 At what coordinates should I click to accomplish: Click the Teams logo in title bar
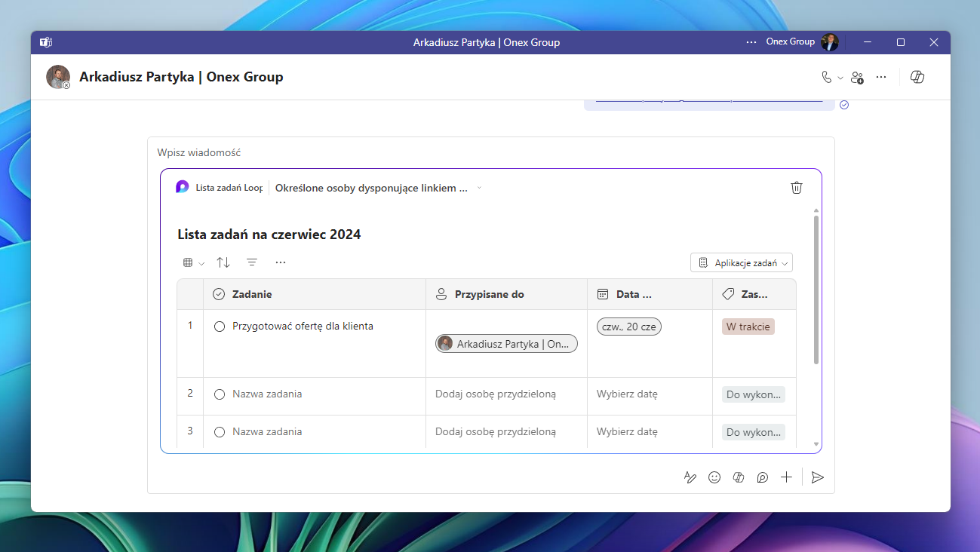(45, 42)
